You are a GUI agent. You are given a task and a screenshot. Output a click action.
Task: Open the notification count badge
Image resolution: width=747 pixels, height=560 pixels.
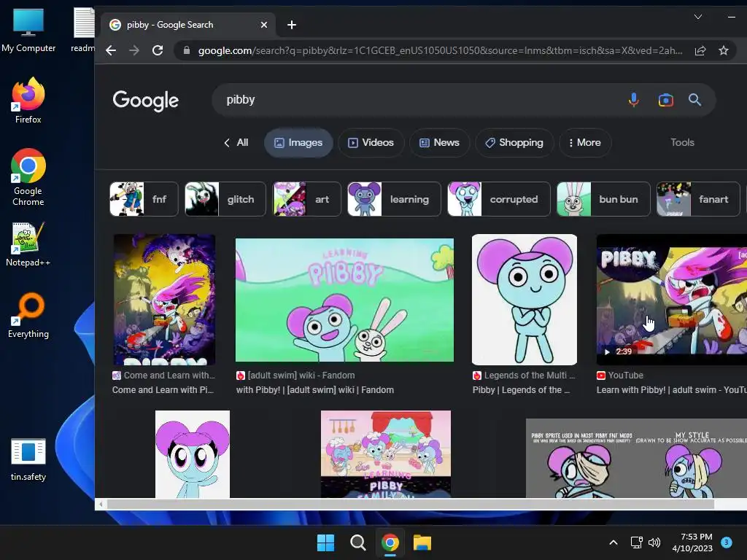tap(727, 542)
